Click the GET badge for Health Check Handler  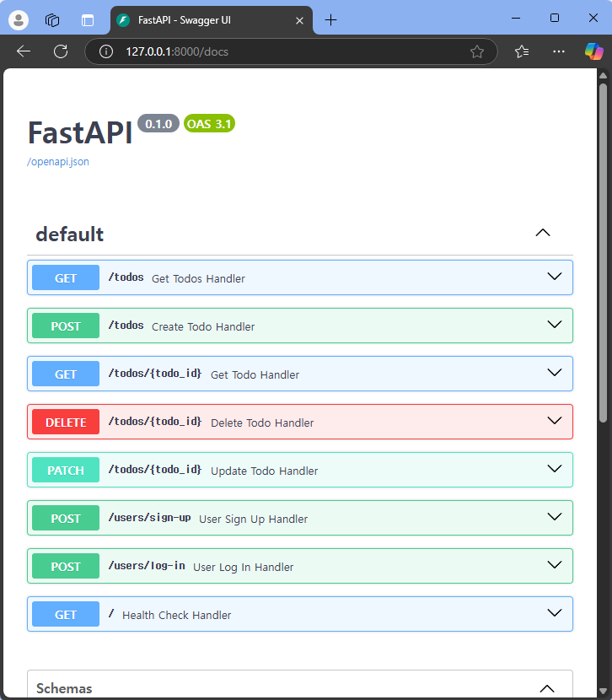click(66, 614)
